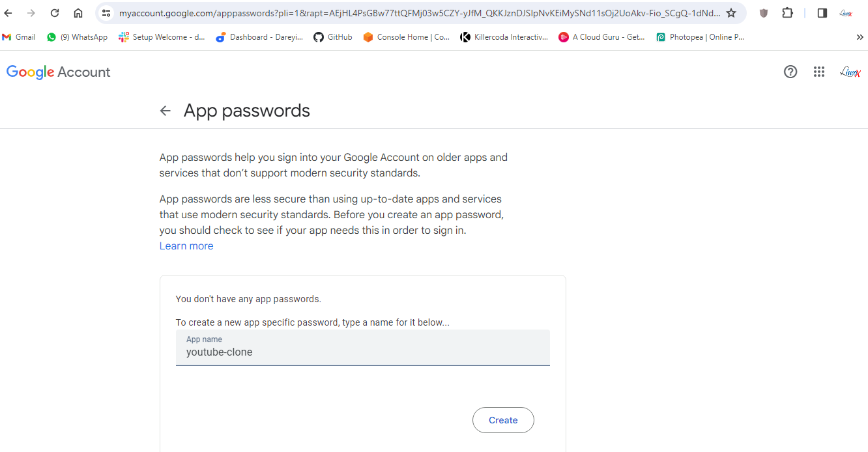This screenshot has height=452, width=868.
Task: Open the browser Extensions puzzle icon
Action: (x=787, y=13)
